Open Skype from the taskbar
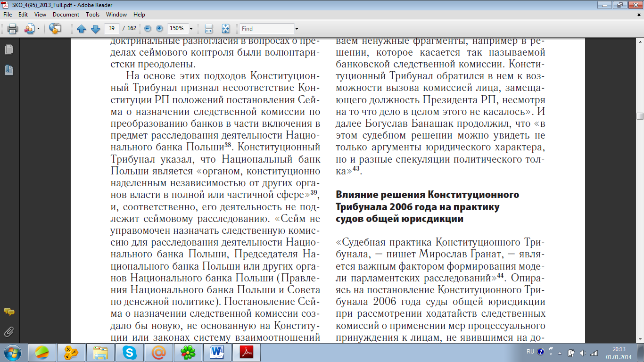Viewport: 644px width, 362px height. 130,353
